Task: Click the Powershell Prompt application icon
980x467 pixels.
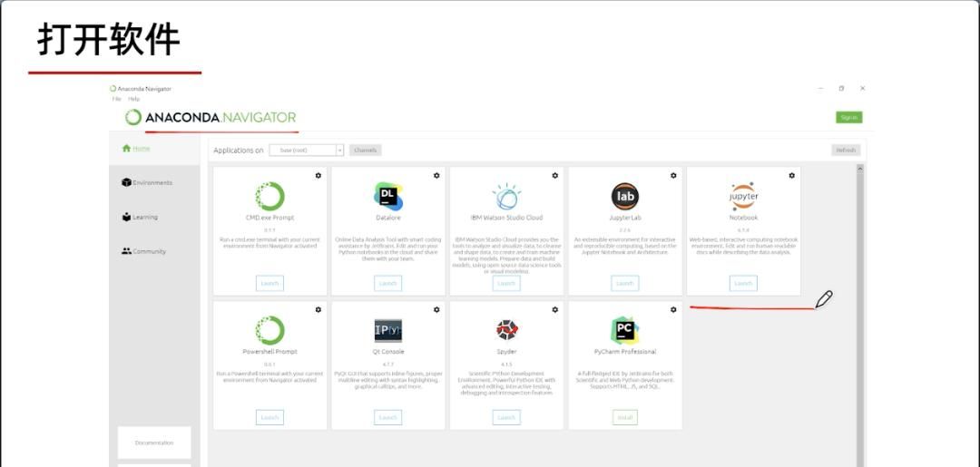Action: point(270,330)
